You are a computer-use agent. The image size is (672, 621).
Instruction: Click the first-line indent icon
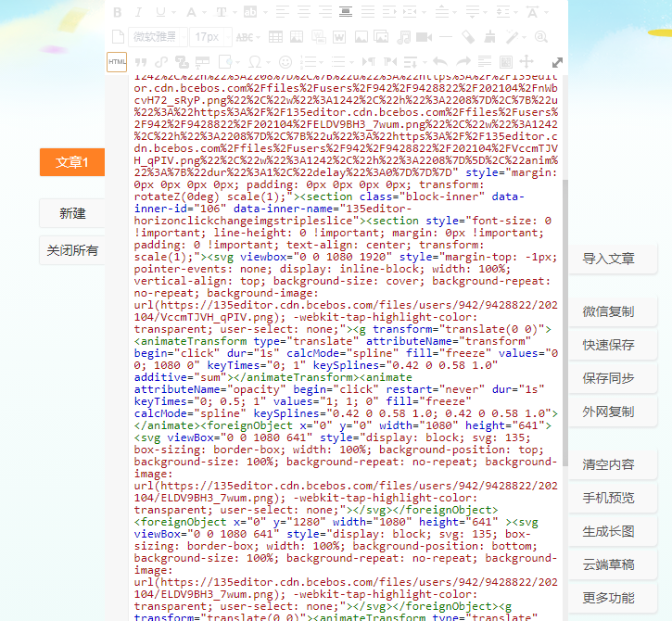(389, 12)
